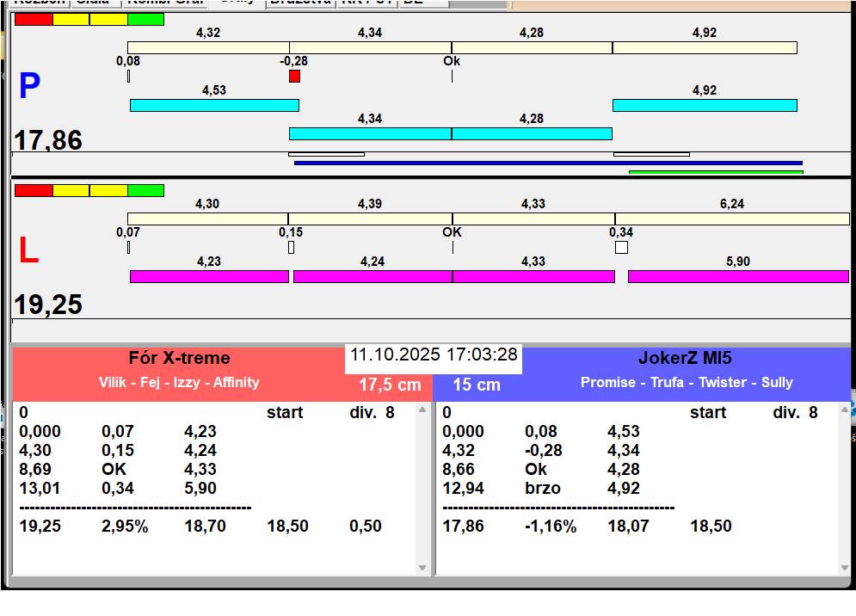This screenshot has width=856, height=616.
Task: Click the cream 4,32 split bar in lane P
Action: tap(208, 47)
